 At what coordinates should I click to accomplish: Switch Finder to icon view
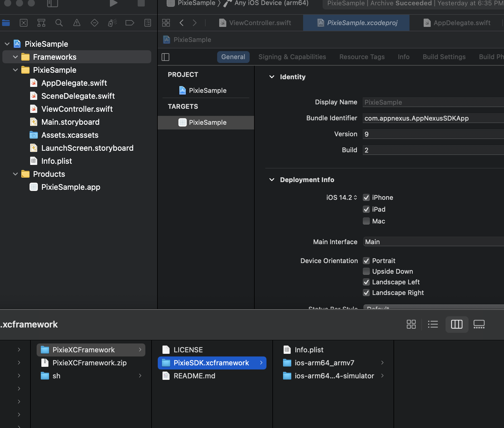tap(411, 324)
